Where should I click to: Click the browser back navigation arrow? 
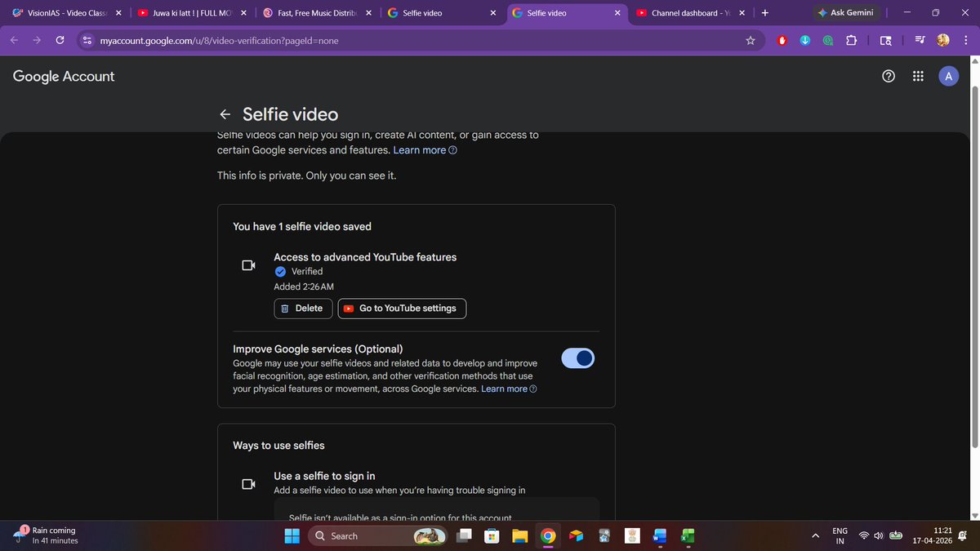click(14, 40)
